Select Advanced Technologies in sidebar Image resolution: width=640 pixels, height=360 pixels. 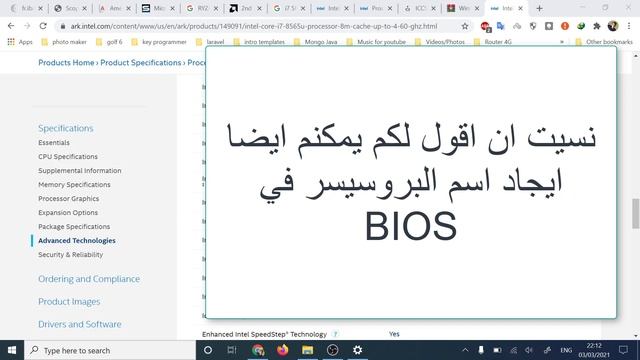(77, 240)
